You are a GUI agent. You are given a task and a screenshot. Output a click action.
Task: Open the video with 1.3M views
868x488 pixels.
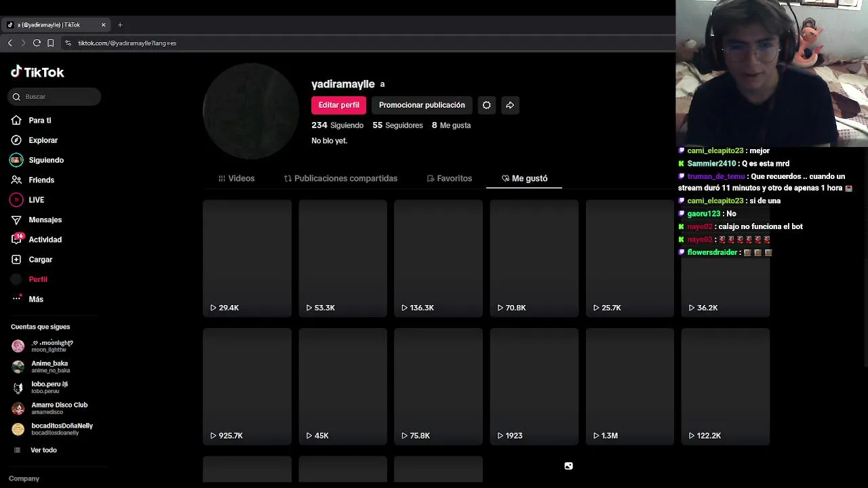pos(630,386)
